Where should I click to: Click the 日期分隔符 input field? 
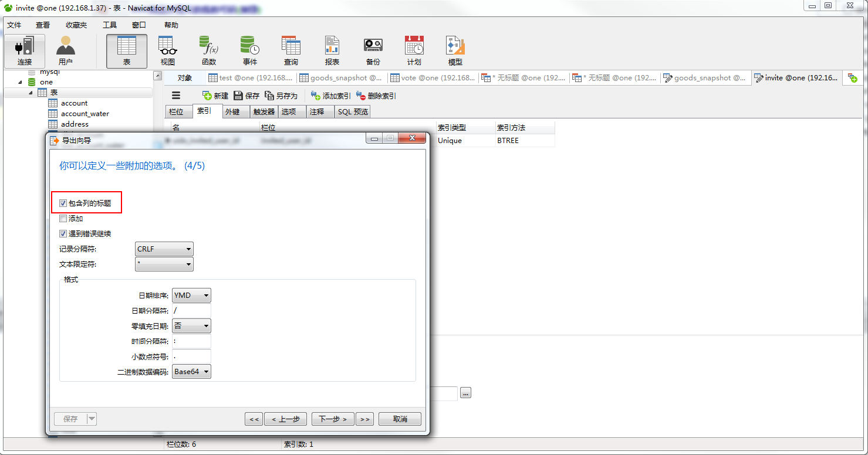tap(191, 310)
